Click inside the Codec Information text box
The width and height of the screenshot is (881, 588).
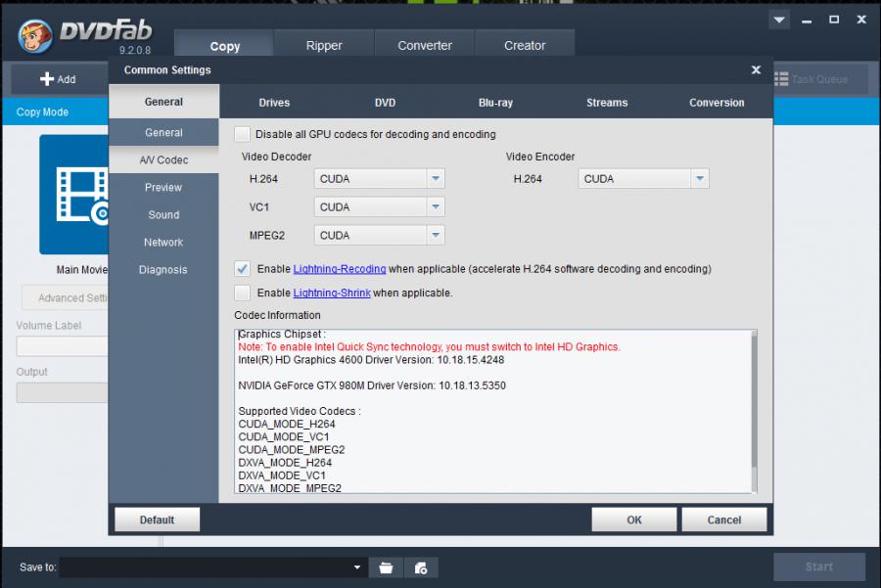[x=495, y=411]
